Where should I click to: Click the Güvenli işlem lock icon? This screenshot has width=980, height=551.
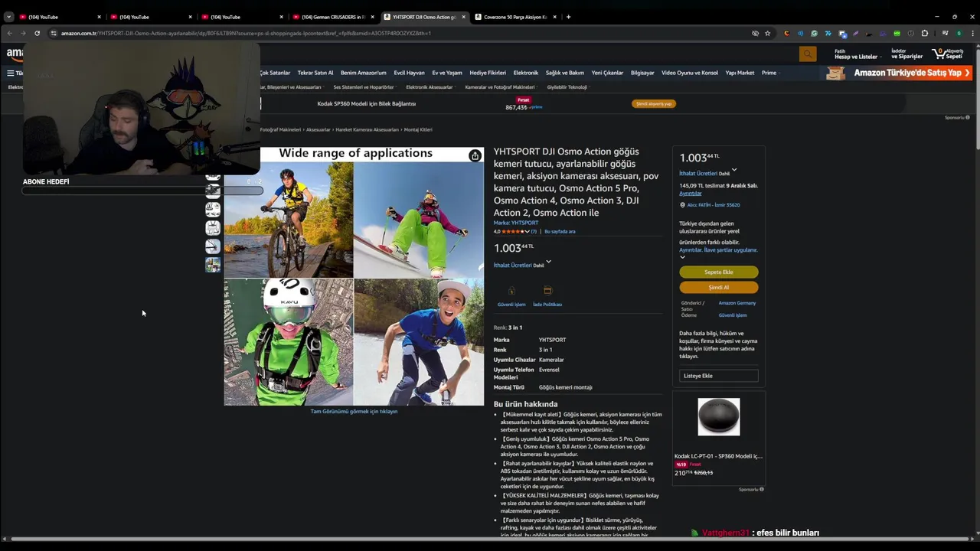coord(511,291)
